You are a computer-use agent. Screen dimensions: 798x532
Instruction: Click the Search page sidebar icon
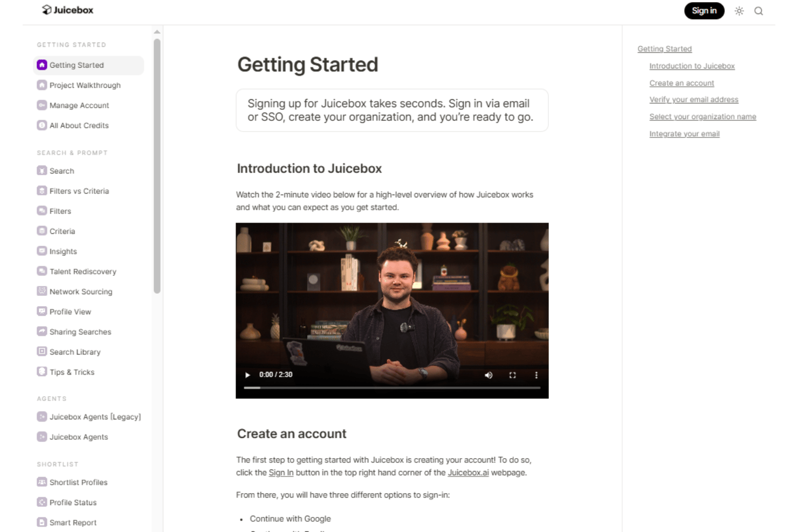point(42,170)
